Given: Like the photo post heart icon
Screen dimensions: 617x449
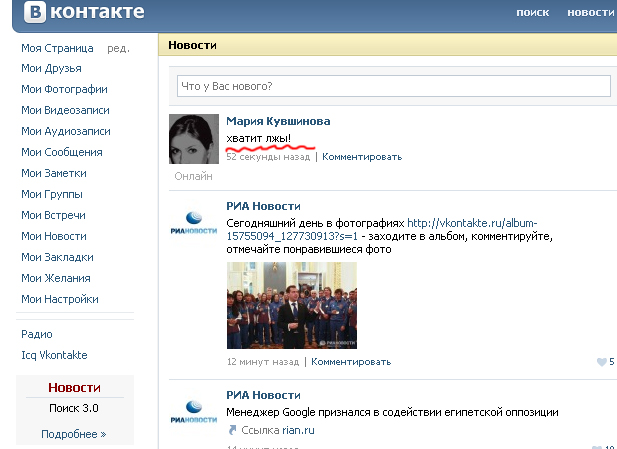Looking at the screenshot, I should click(x=602, y=362).
